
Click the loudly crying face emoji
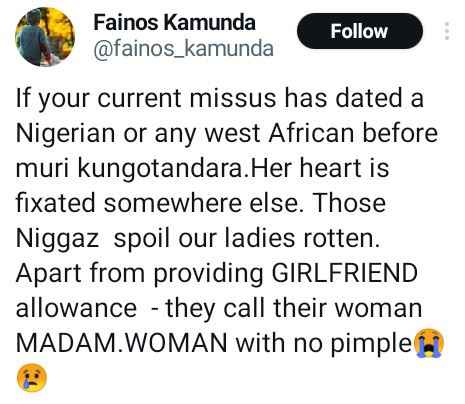click(x=428, y=343)
